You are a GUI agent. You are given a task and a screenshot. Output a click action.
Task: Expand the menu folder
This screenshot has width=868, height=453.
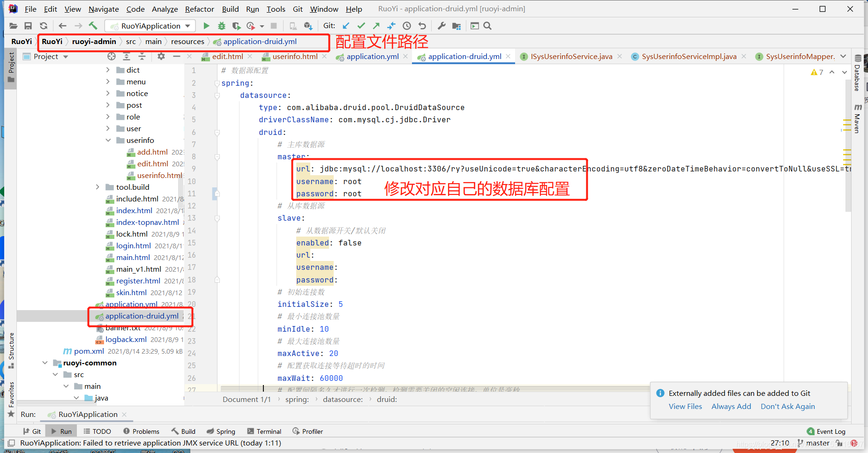pyautogui.click(x=108, y=82)
